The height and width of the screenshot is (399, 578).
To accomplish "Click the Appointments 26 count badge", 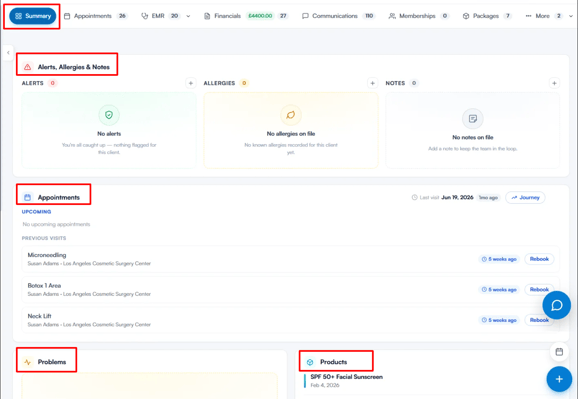I will [x=122, y=16].
